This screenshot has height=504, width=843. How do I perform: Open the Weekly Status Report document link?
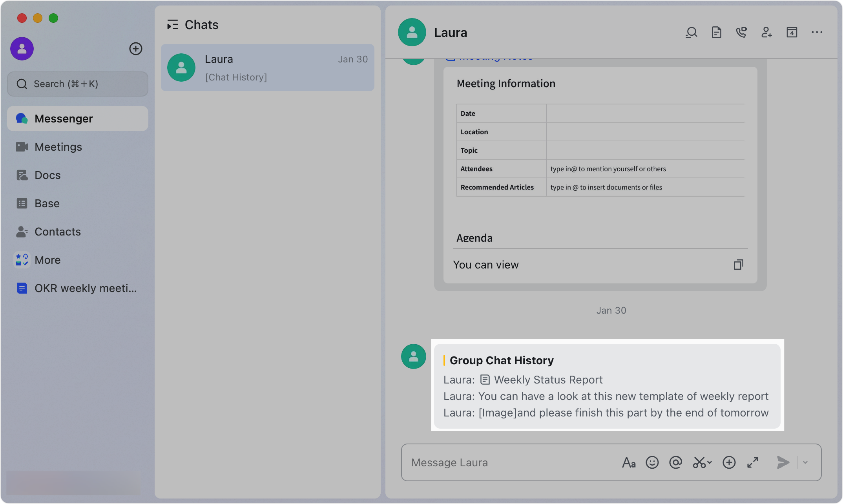coord(548,380)
